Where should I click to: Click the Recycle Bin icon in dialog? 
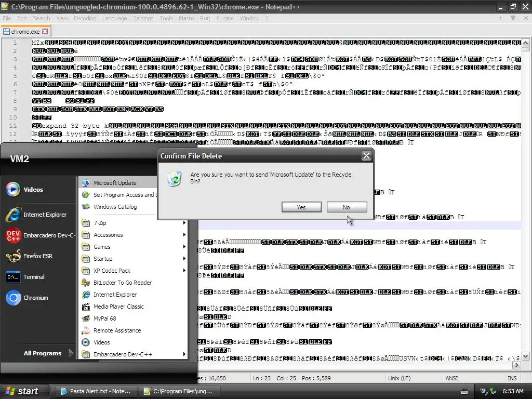175,179
